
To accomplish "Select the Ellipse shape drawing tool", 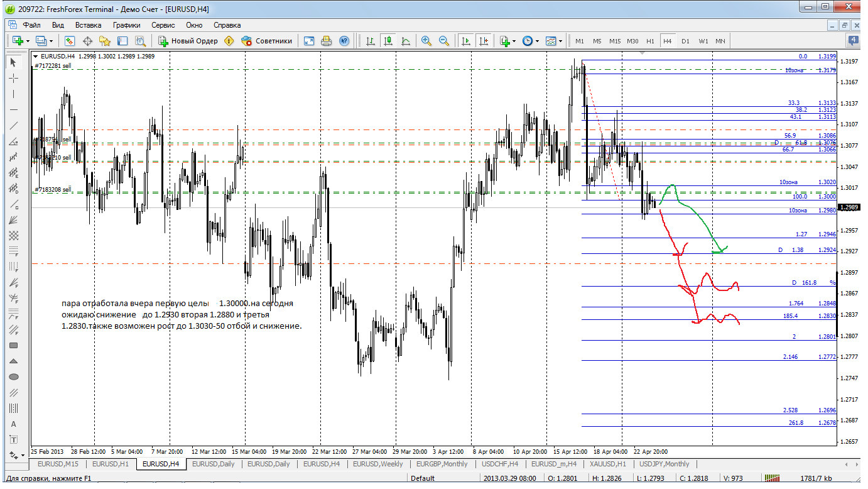I will [14, 377].
